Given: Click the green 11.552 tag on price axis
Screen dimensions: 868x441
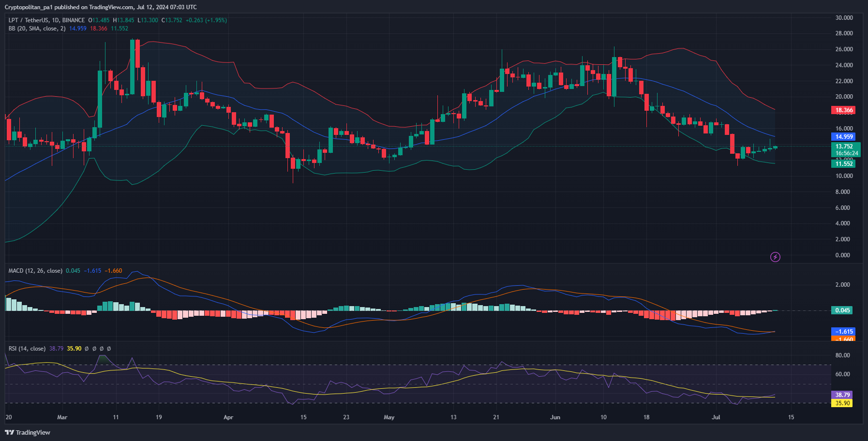Looking at the screenshot, I should point(843,164).
